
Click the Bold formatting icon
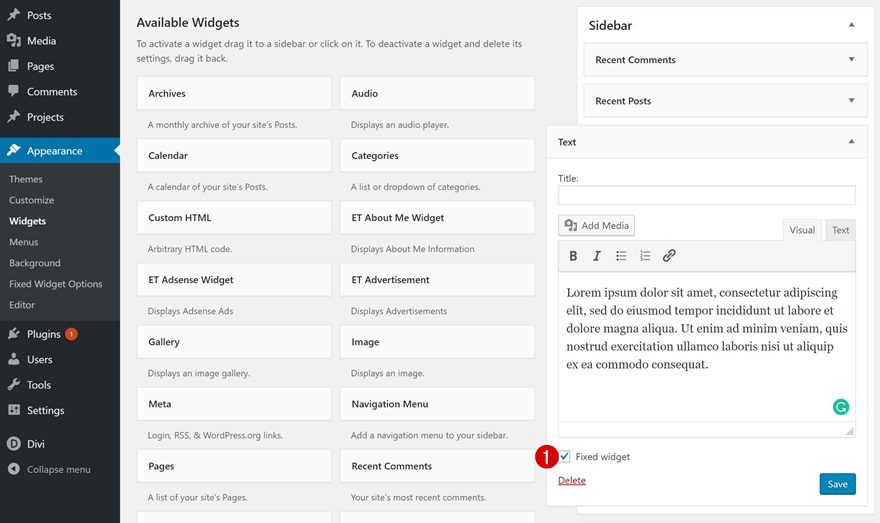point(573,256)
